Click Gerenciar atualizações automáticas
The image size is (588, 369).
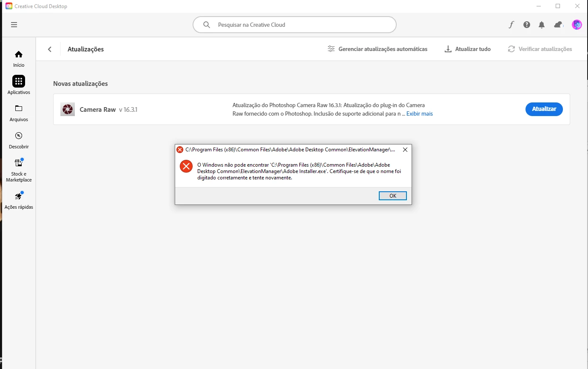coord(378,49)
